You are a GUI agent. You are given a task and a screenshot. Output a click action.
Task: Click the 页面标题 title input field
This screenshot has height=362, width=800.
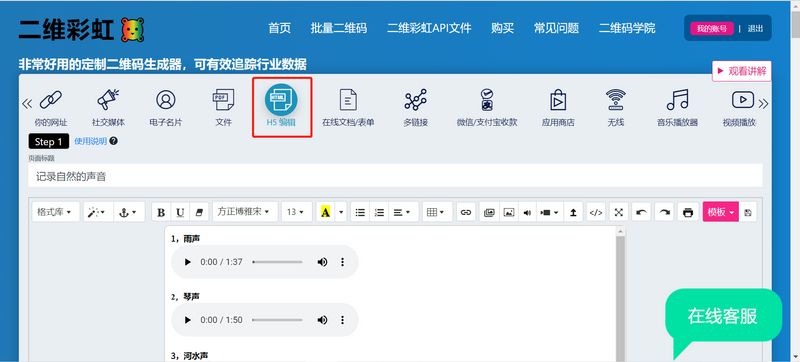(395, 176)
